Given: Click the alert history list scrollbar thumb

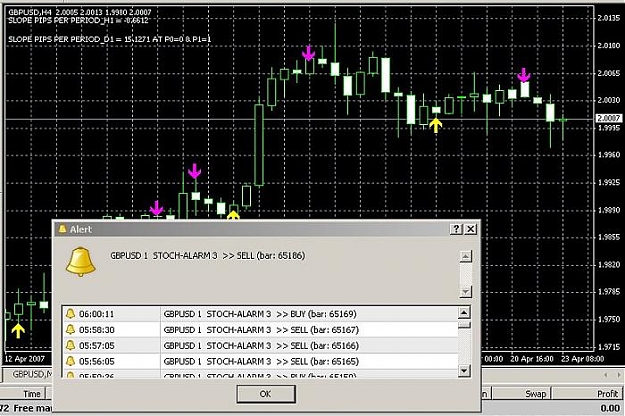Looking at the screenshot, I should [x=464, y=325].
